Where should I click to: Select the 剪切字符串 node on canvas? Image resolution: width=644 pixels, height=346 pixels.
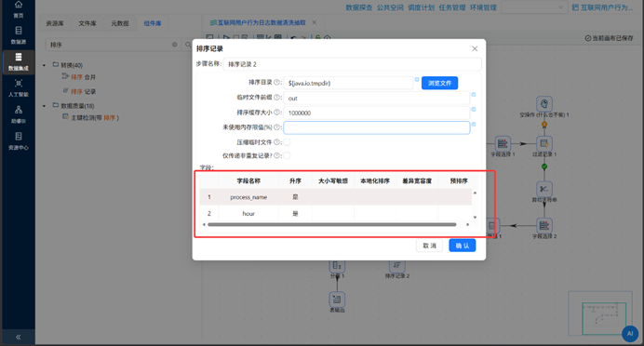click(x=544, y=189)
